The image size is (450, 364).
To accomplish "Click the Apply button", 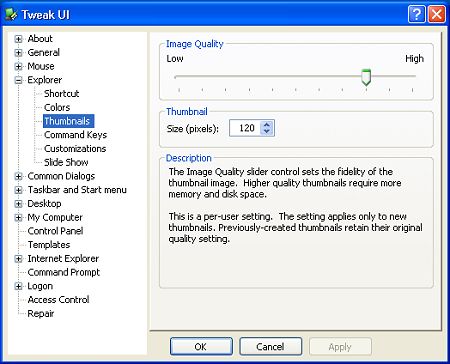I will point(340,347).
